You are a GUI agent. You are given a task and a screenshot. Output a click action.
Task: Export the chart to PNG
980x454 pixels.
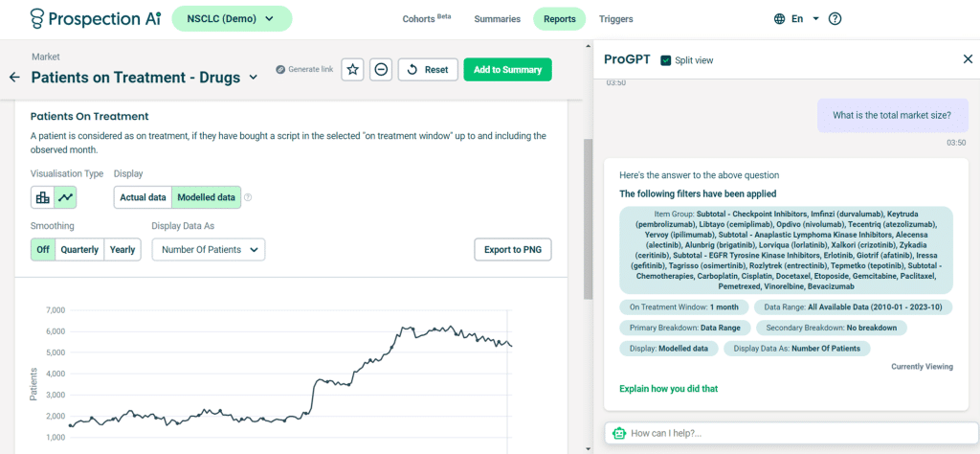(x=513, y=250)
